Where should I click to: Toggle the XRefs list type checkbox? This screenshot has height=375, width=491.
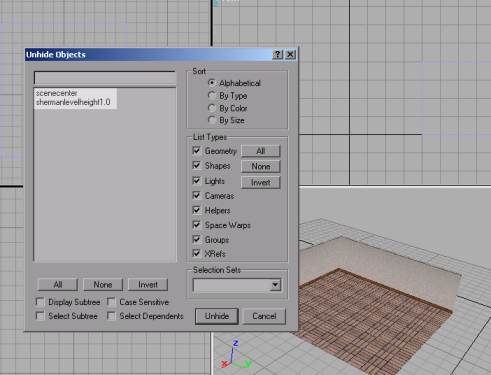(197, 253)
